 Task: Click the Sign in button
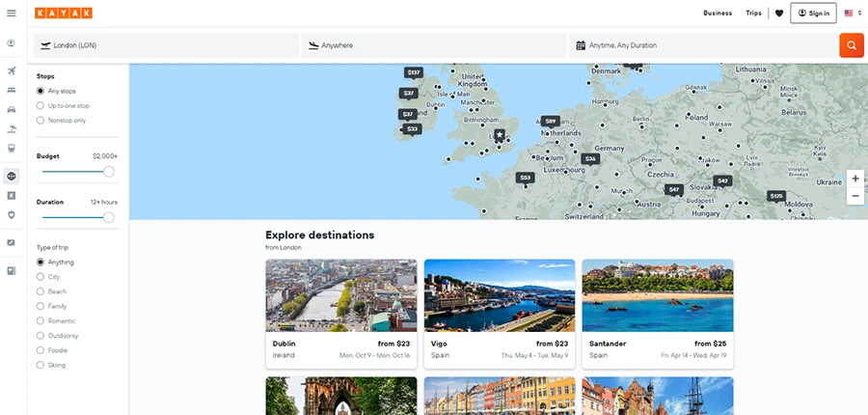tap(813, 14)
